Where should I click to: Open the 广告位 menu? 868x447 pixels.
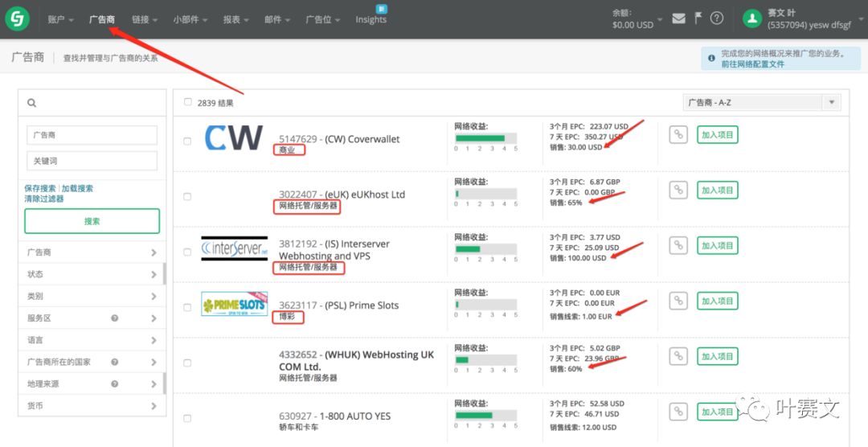323,19
